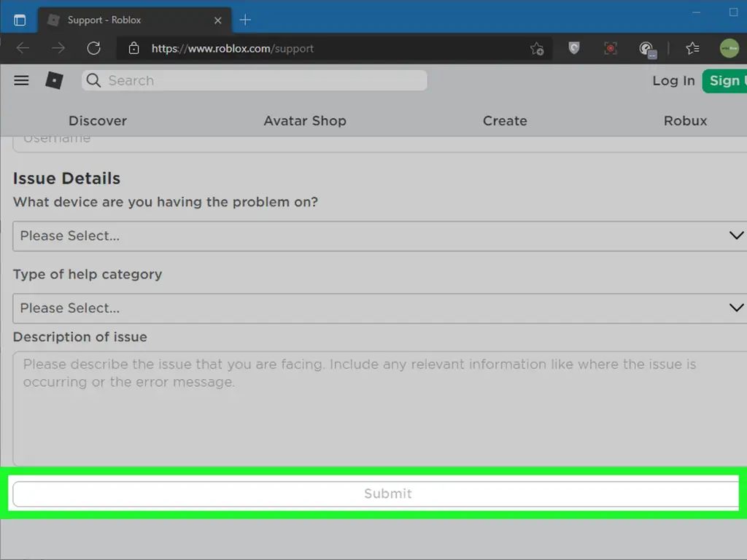Add this page to favorites
Viewport: 747px width, 560px height.
537,49
